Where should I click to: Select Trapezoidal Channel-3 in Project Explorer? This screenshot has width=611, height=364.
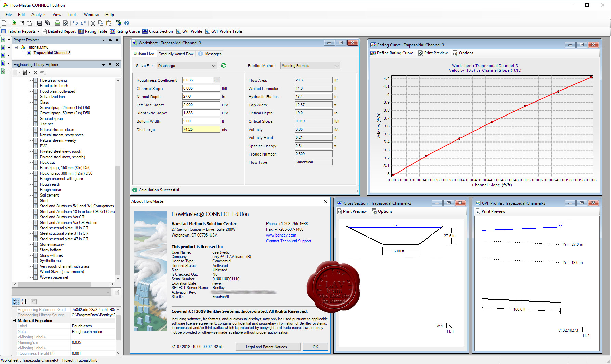coord(52,53)
